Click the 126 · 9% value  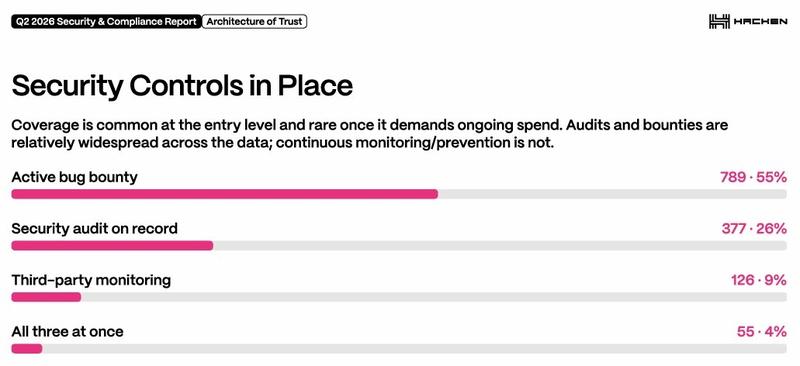click(x=759, y=280)
